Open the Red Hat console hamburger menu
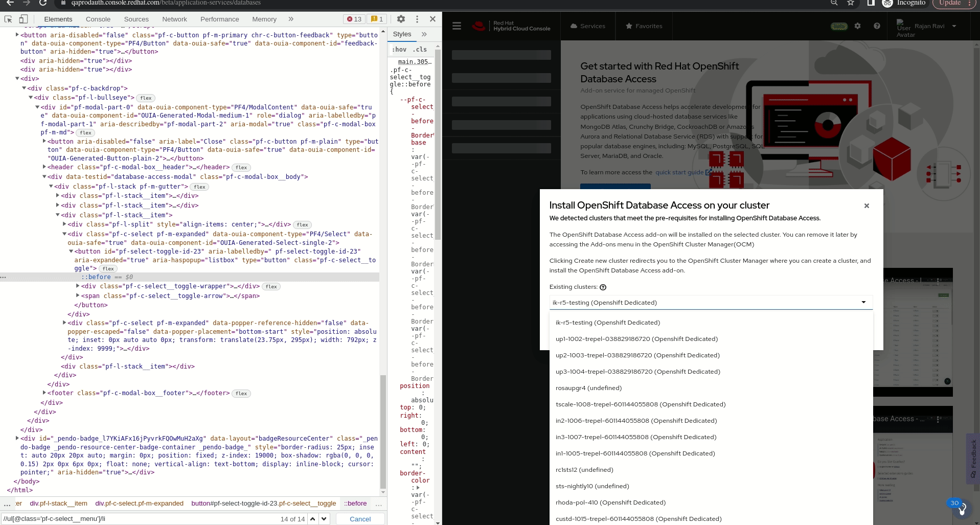The width and height of the screenshot is (980, 525). pos(457,26)
